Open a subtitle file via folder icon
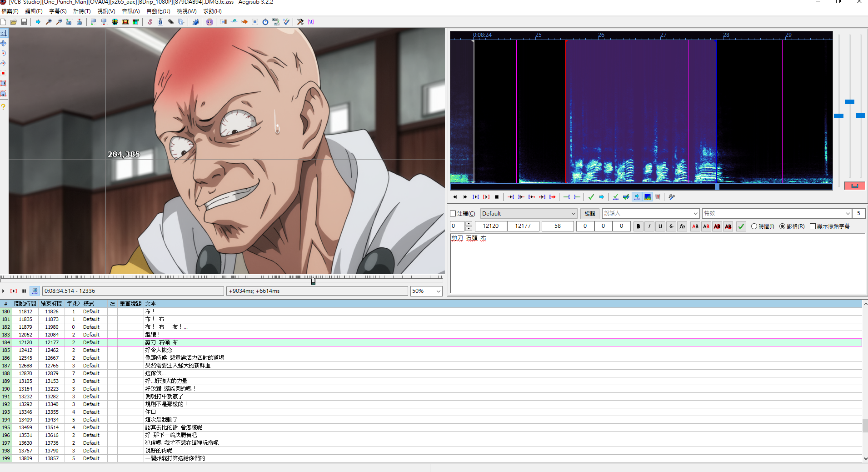Viewport: 868px width, 472px height. 14,22
